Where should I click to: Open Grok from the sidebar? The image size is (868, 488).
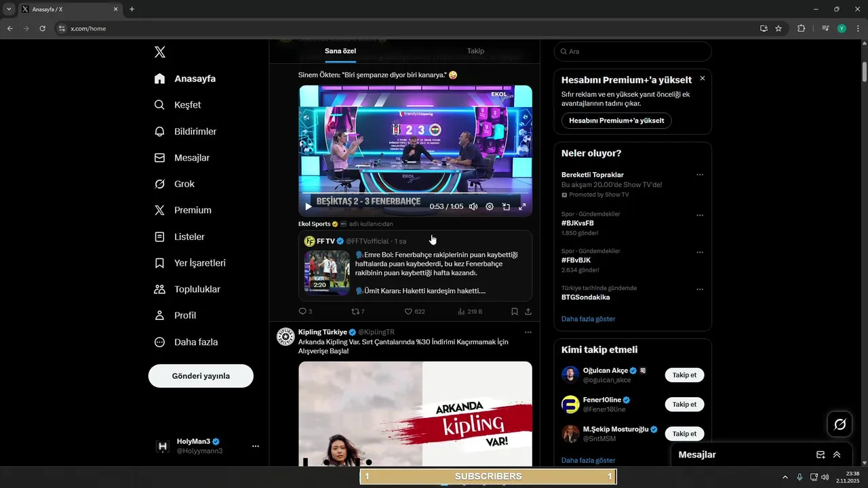(x=174, y=184)
